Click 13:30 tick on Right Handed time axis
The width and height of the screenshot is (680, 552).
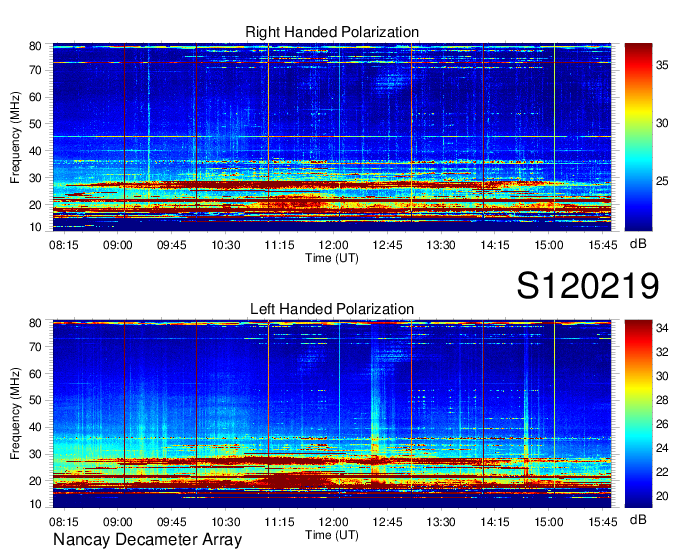(441, 245)
